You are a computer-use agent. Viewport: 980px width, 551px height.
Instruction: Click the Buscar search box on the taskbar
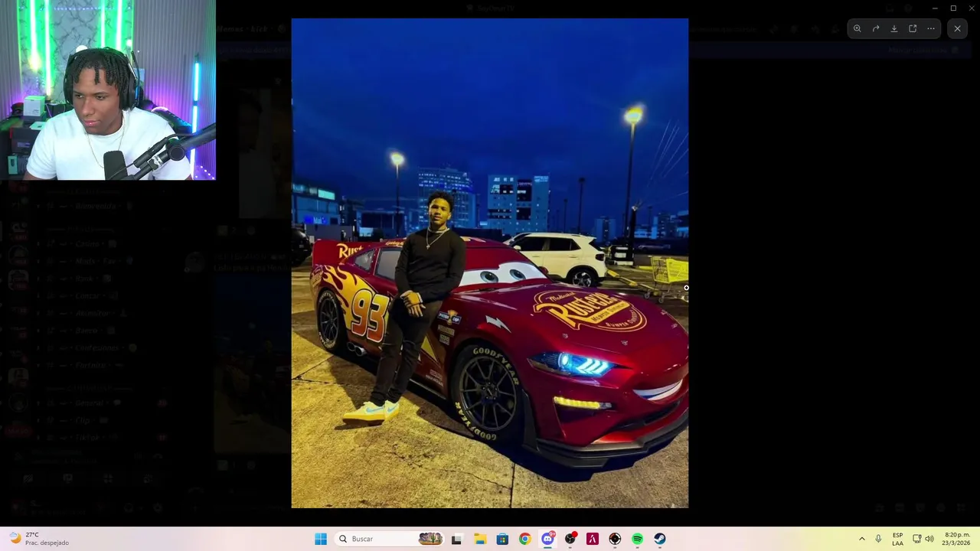click(390, 539)
